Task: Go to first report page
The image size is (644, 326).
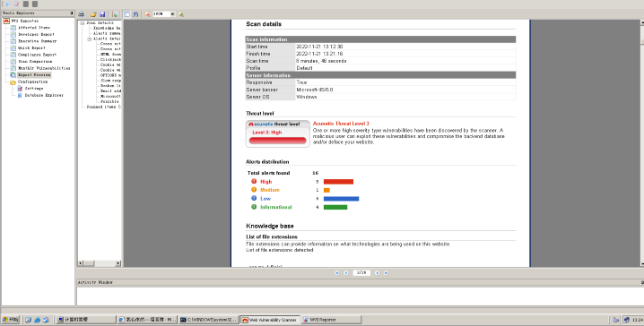Action: pos(337,272)
